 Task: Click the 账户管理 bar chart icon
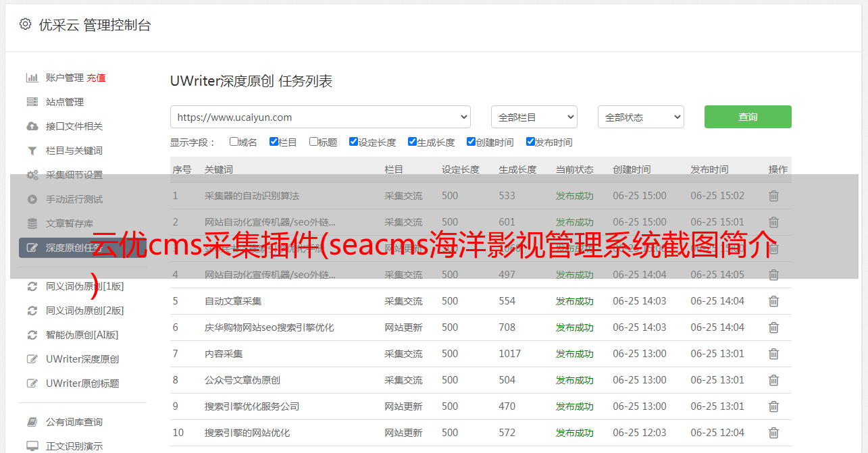(x=32, y=78)
